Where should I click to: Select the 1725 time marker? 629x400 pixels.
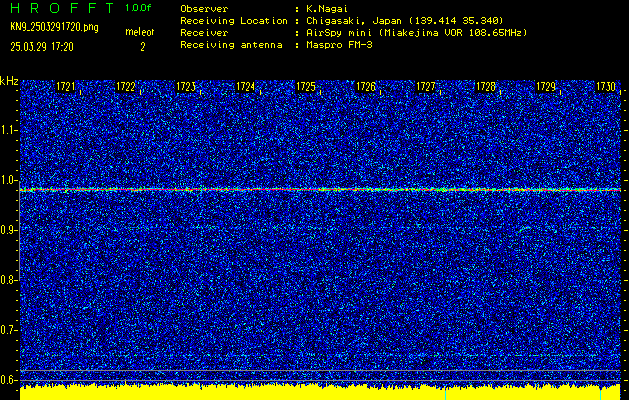tap(306, 87)
